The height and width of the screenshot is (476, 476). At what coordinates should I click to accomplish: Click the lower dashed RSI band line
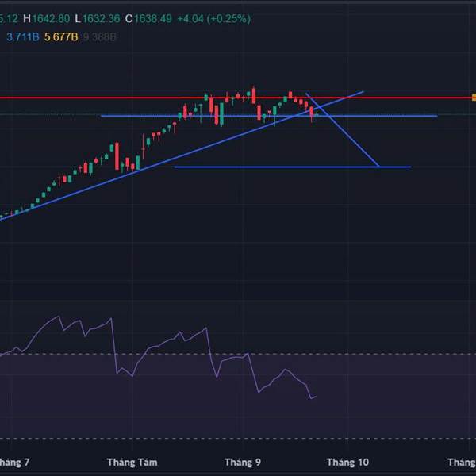(x=238, y=439)
